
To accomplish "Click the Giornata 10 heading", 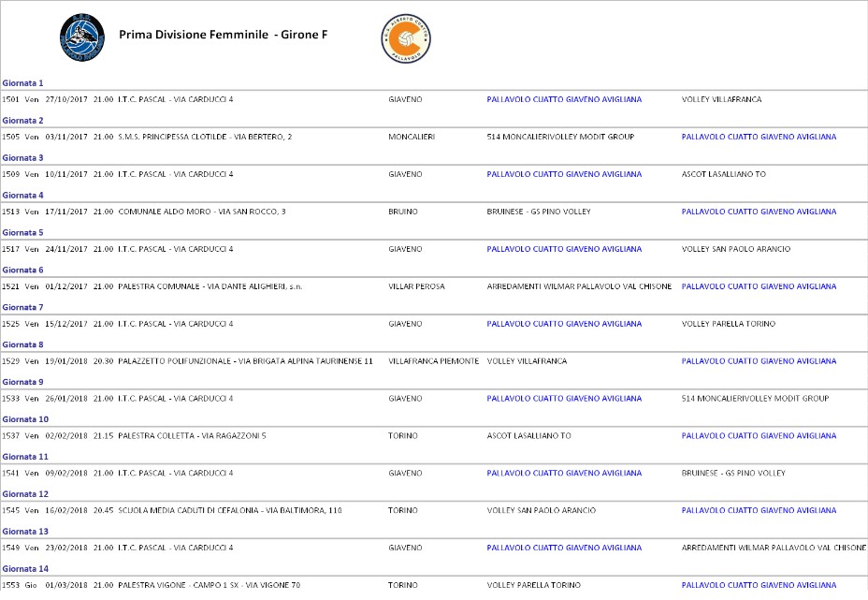I will pos(25,419).
